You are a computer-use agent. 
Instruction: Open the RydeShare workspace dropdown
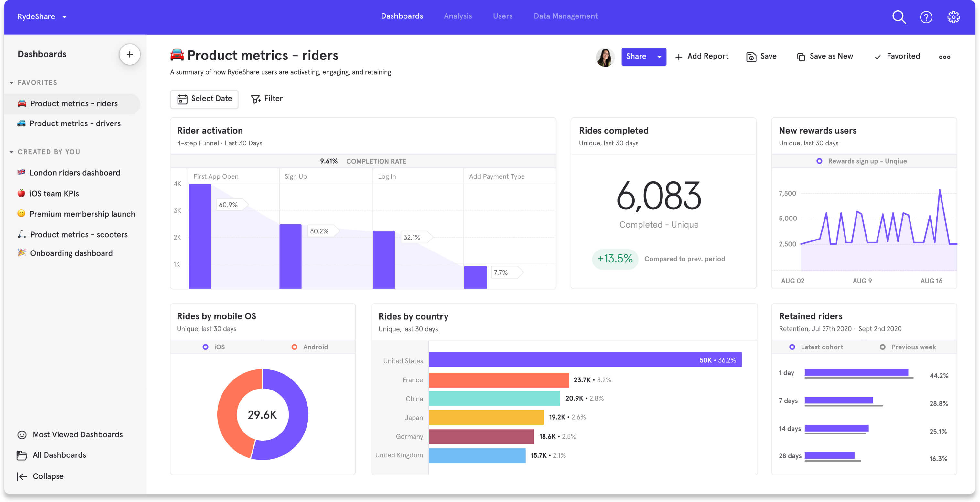[64, 17]
